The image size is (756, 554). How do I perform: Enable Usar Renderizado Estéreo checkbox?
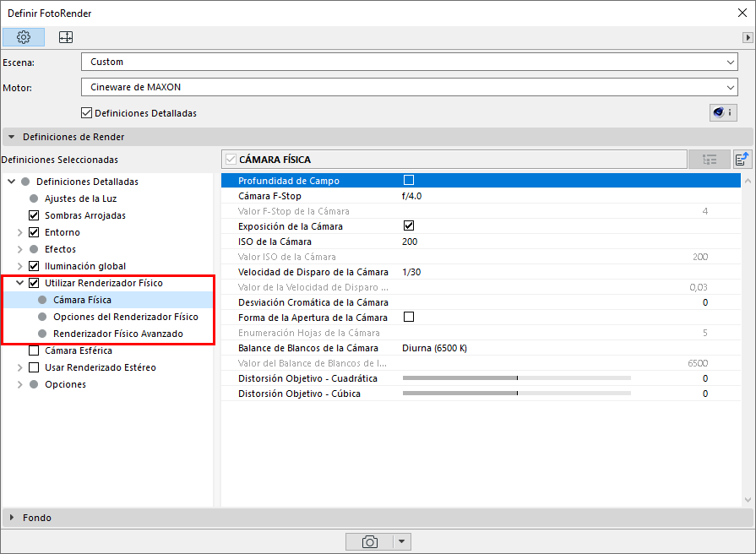[34, 367]
